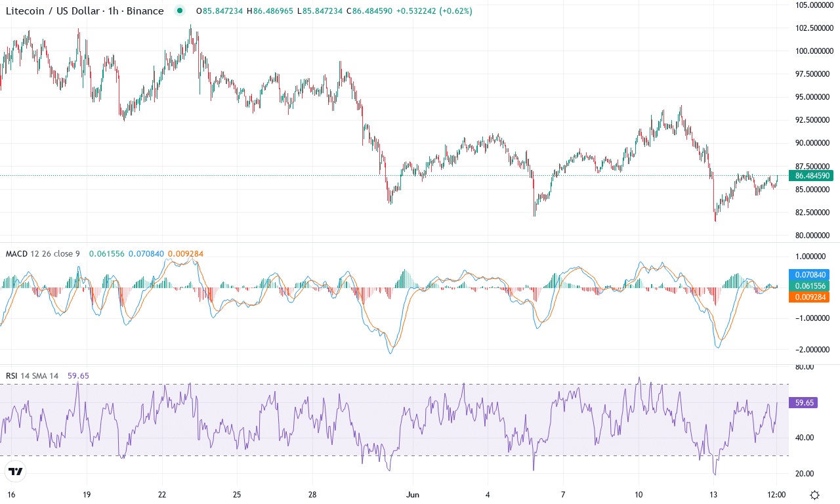
Task: Click the high value H86.486965
Action: 270,11
